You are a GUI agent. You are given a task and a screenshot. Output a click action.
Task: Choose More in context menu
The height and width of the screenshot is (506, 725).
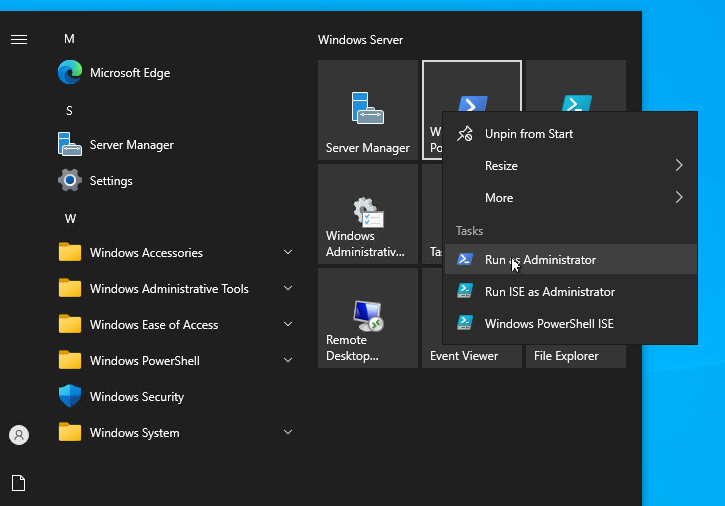click(x=571, y=197)
